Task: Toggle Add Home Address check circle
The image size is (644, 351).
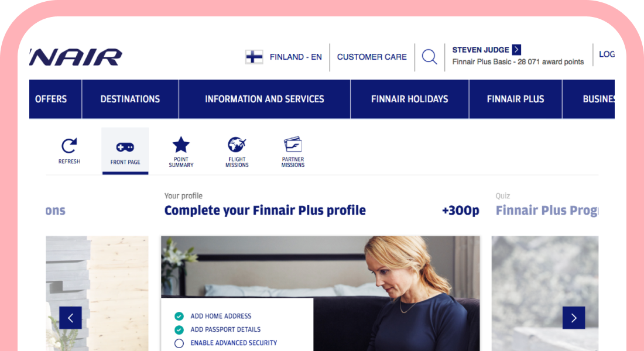Action: point(179,316)
